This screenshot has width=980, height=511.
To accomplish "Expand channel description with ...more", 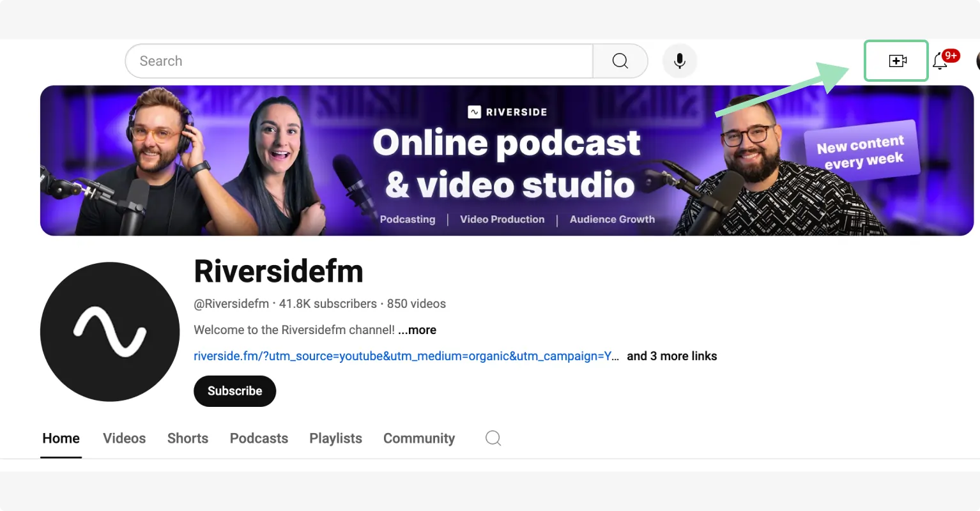I will tap(417, 330).
